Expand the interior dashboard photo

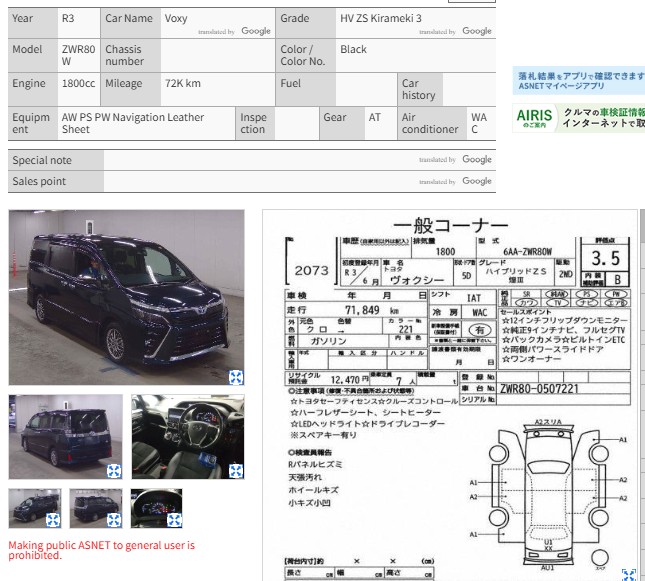pyautogui.click(x=236, y=471)
